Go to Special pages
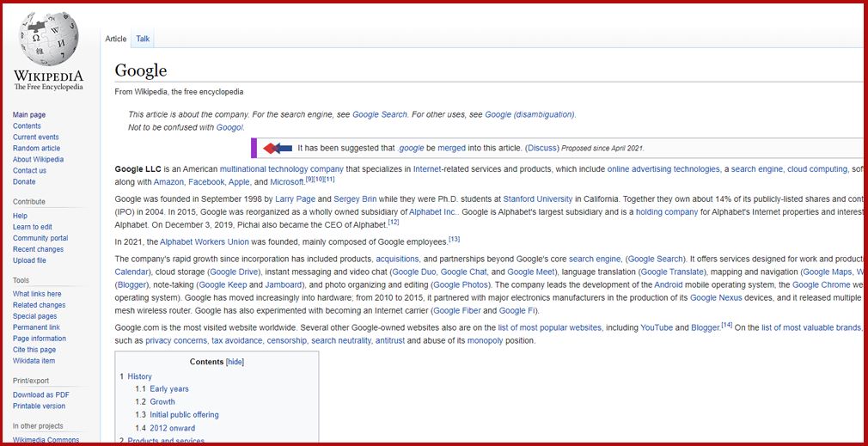868x446 pixels. (x=35, y=316)
